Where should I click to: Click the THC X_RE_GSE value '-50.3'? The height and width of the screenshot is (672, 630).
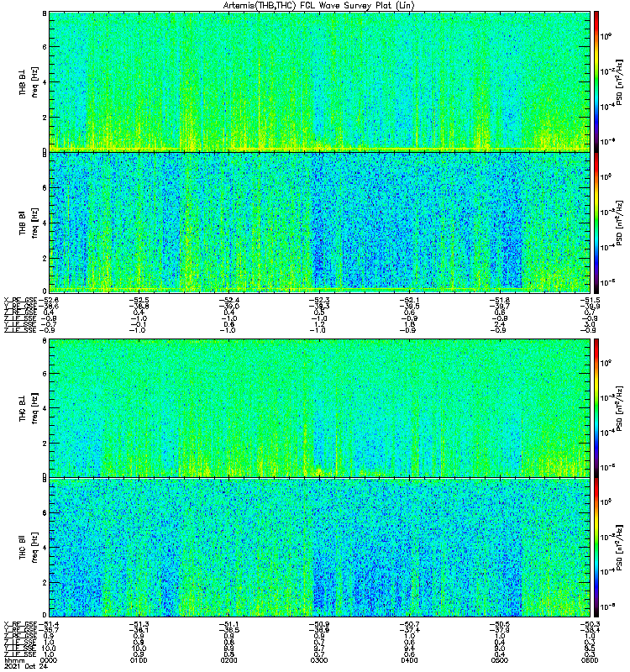(591, 624)
